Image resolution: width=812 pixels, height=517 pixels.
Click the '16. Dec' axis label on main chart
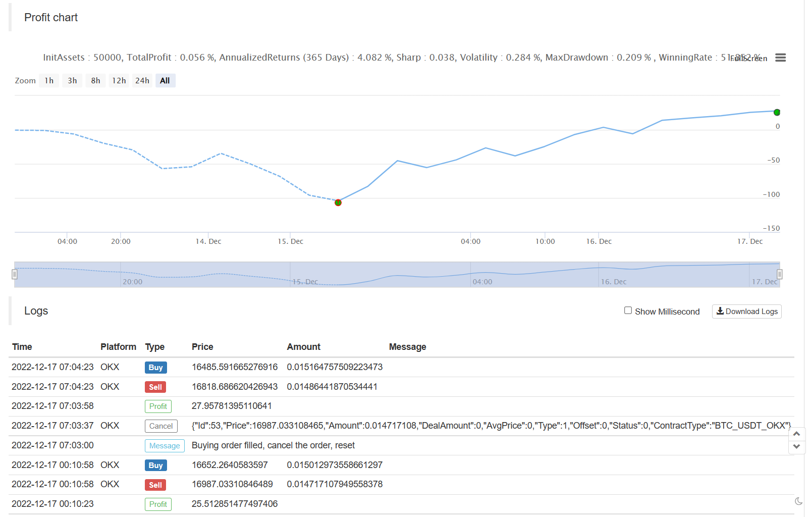pyautogui.click(x=599, y=241)
